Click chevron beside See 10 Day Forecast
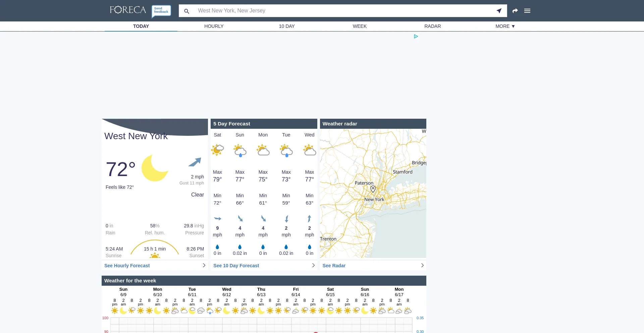644x333 pixels. pos(313,265)
